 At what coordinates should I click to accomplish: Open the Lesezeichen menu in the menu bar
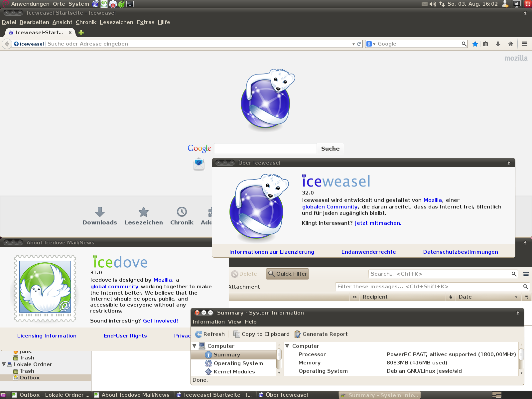[x=116, y=22]
